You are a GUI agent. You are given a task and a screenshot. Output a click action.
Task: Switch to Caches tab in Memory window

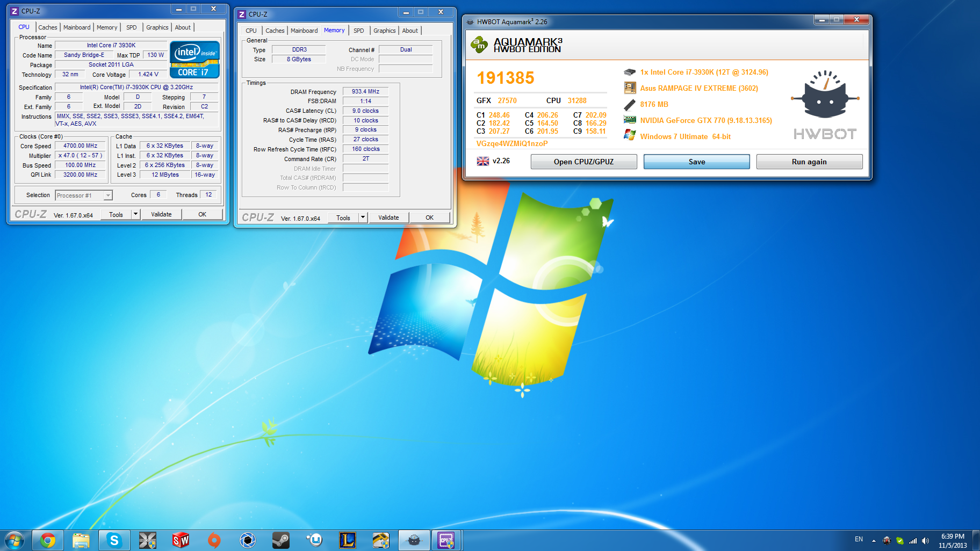pos(275,31)
